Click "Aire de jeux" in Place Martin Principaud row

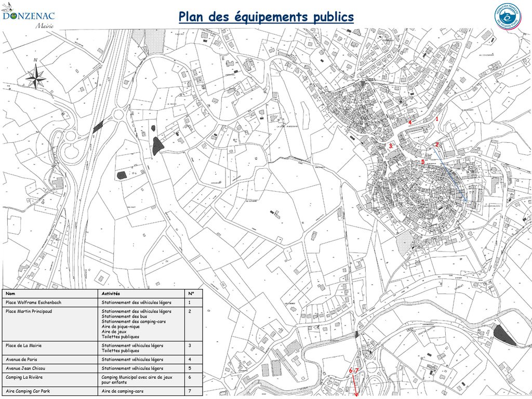(114, 331)
